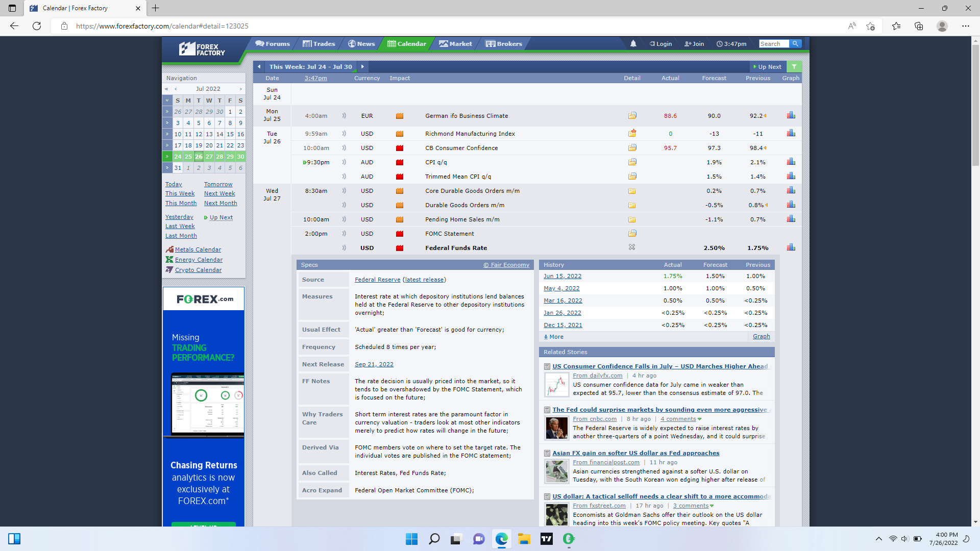Click the search magnifier button
The width and height of the screenshot is (980, 551).
coord(795,44)
